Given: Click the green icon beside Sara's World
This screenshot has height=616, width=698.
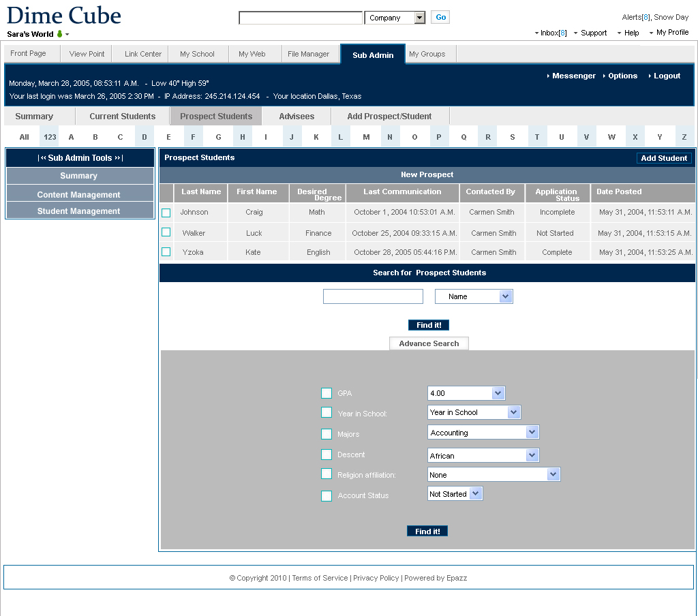Looking at the screenshot, I should (59, 34).
